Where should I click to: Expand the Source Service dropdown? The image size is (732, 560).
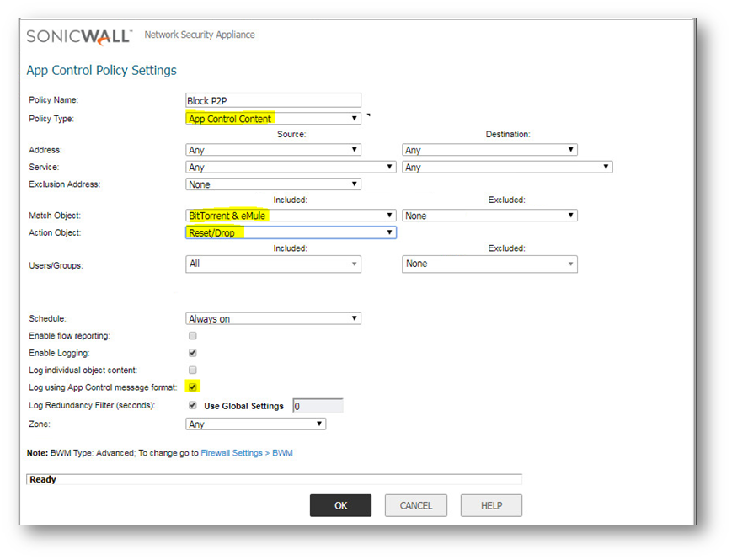[x=291, y=168]
